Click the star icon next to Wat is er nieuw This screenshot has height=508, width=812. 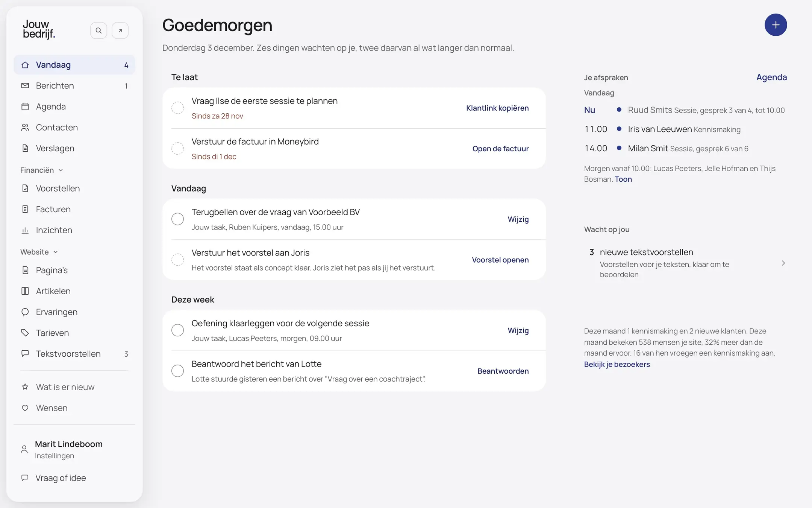pos(25,387)
